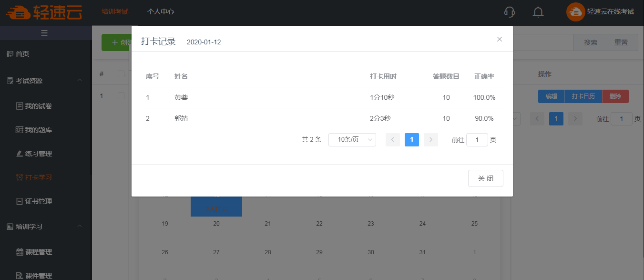Click the 轻速云 logo in header
The height and width of the screenshot is (280, 644).
(44, 12)
